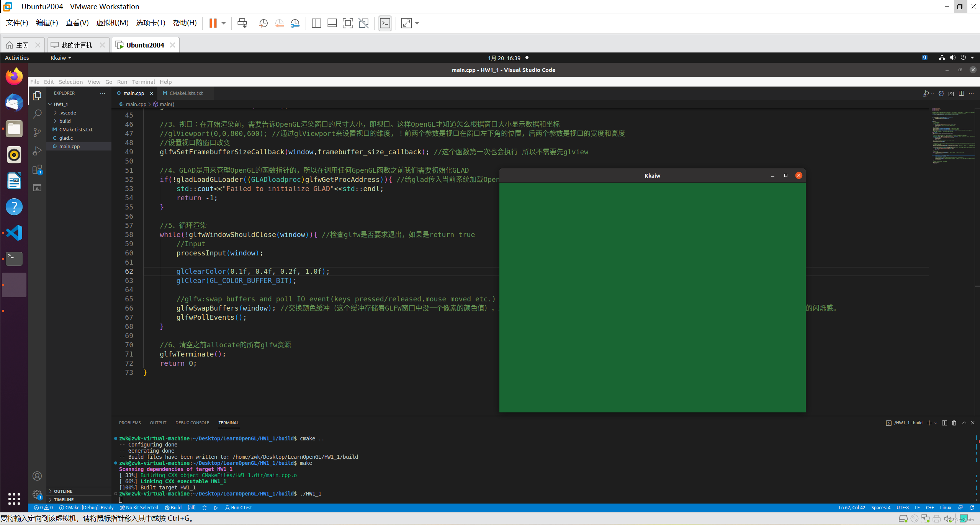Viewport: 980px width, 525px height.
Task: Kill terminal with trash icon
Action: click(x=954, y=423)
